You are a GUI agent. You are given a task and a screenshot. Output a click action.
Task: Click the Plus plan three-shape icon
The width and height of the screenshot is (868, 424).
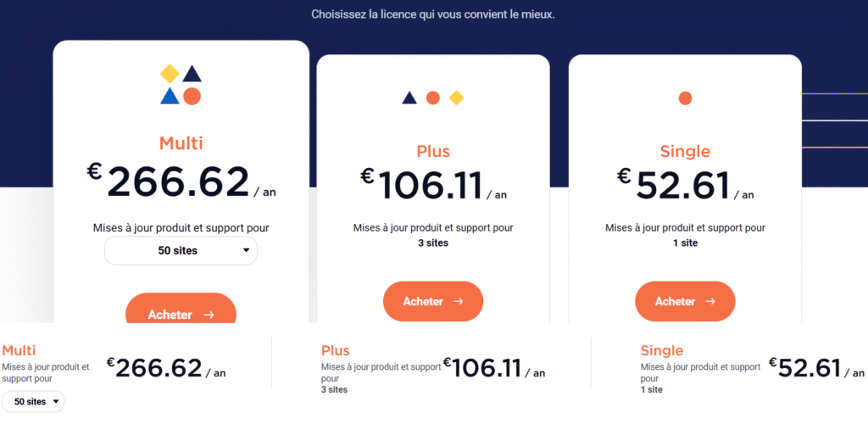[432, 98]
